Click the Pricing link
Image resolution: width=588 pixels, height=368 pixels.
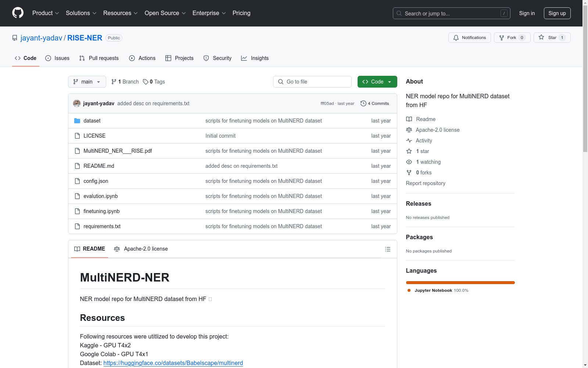[241, 13]
